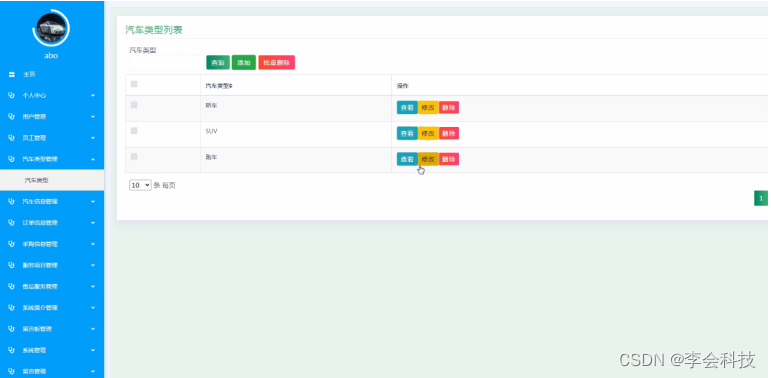Open the 汽车信息管理 menu label
This screenshot has width=771, height=378.
[40, 202]
